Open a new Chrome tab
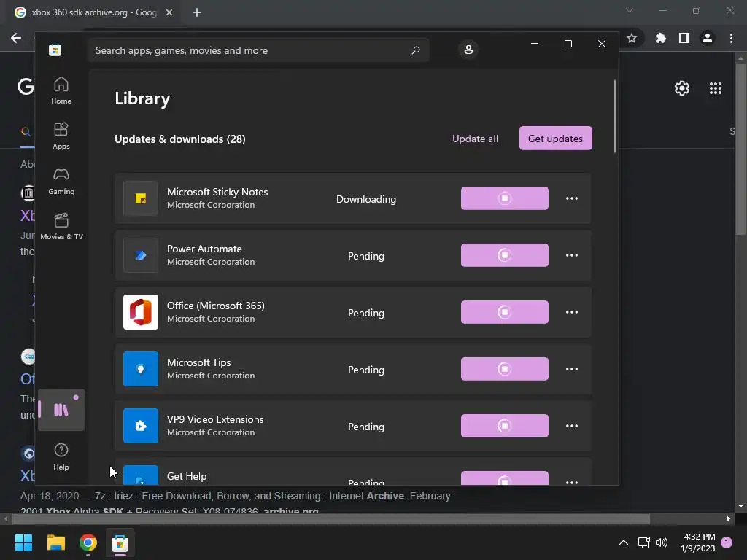747x560 pixels. (197, 12)
